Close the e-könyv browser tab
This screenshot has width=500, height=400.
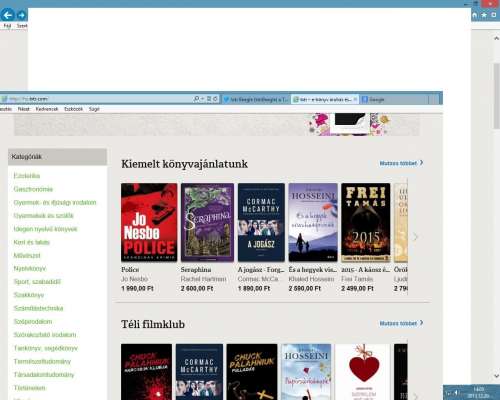tap(355, 99)
